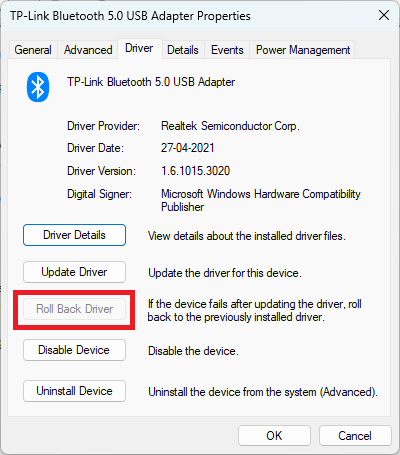This screenshot has width=400, height=455.
Task: Click the Disable Device button
Action: click(74, 350)
